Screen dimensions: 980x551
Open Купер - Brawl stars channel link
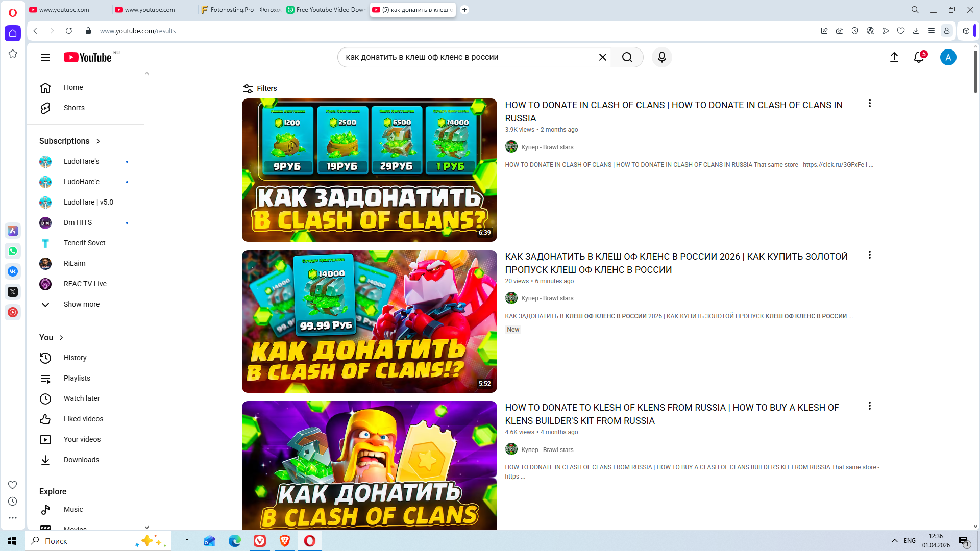click(547, 147)
